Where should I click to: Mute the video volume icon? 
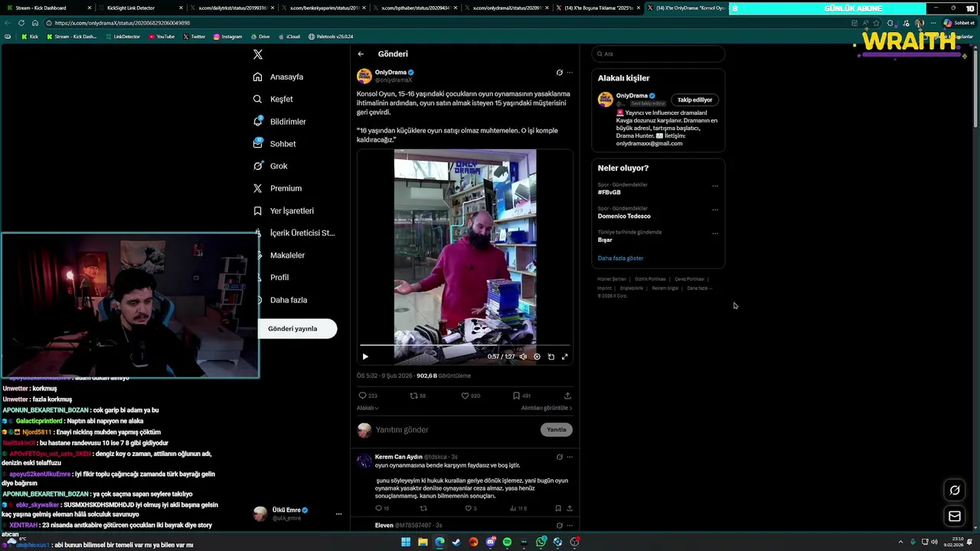[524, 357]
